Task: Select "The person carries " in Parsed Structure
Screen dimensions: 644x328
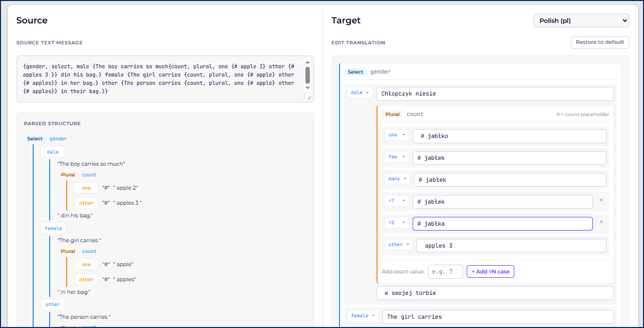Action: [84, 317]
